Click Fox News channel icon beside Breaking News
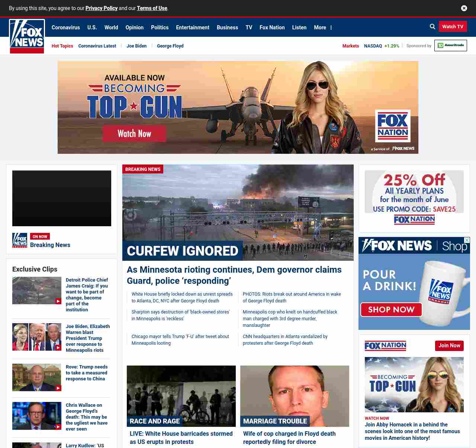 (20, 240)
